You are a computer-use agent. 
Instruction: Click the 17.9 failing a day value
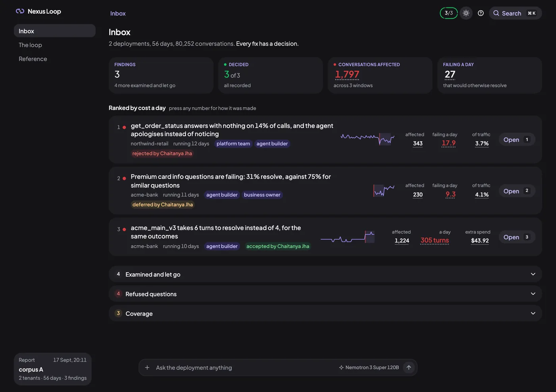point(449,143)
